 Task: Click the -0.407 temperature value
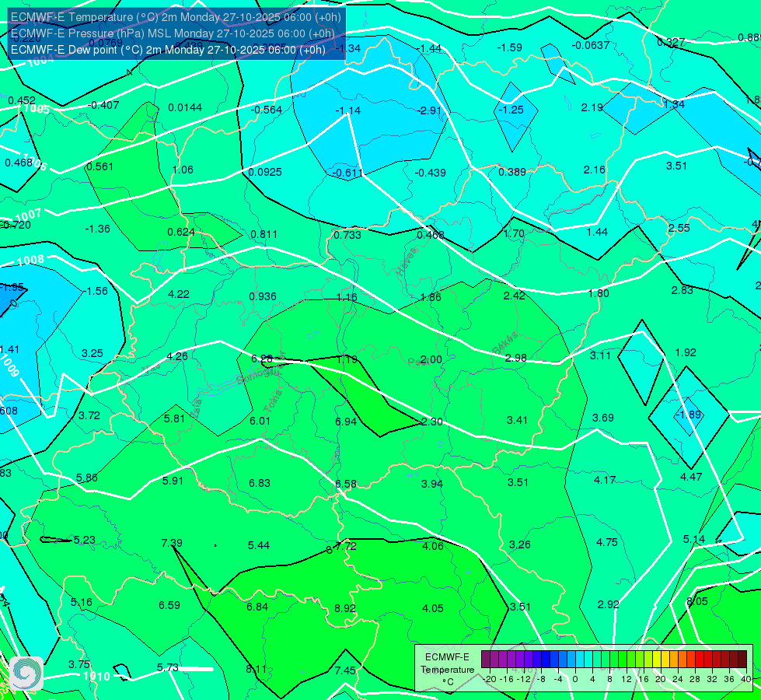103,106
